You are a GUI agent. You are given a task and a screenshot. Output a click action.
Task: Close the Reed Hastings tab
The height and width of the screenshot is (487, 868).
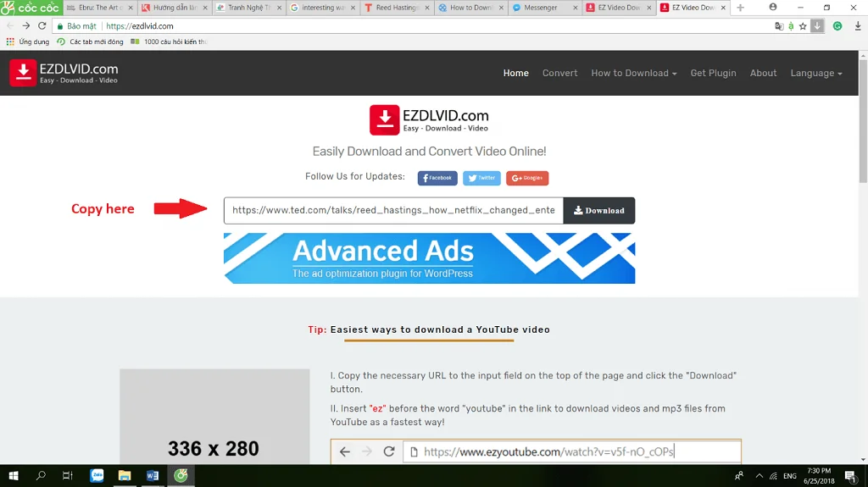pos(427,8)
